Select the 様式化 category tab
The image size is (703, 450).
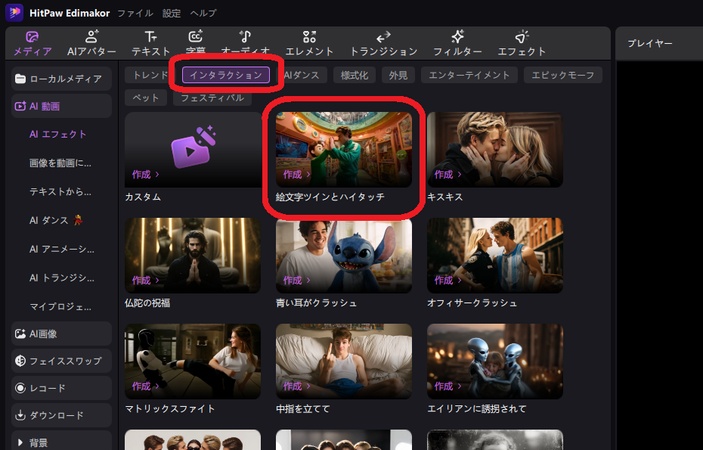[x=354, y=75]
